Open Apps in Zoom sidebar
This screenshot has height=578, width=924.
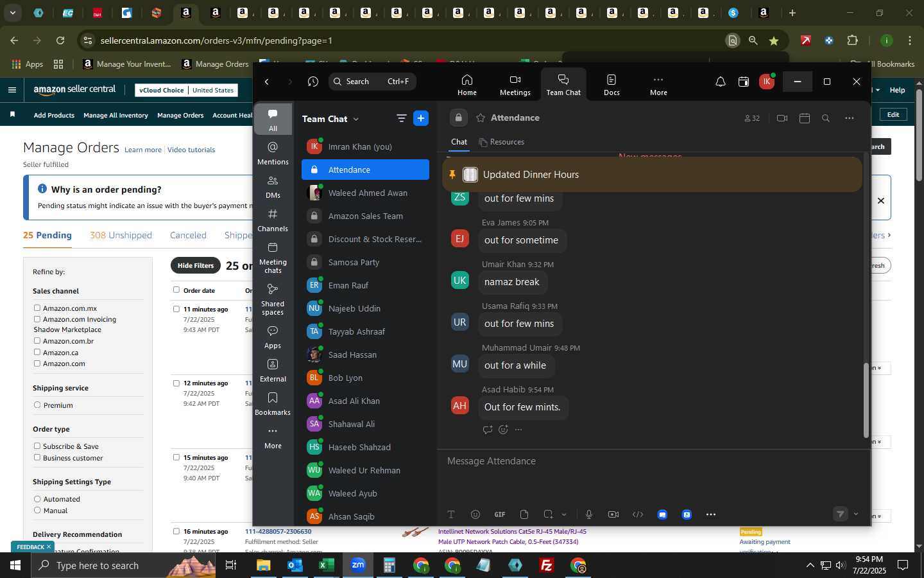(x=273, y=337)
